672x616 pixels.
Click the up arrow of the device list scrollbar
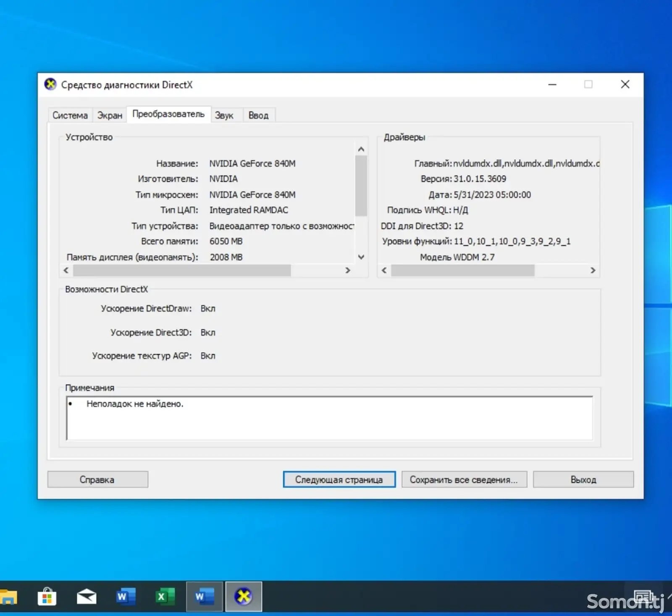(361, 149)
